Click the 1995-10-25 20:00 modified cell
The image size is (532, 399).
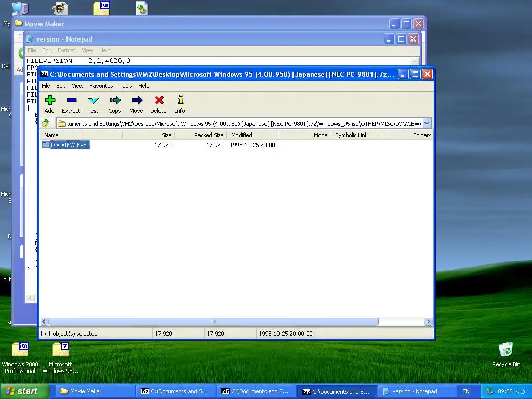click(x=252, y=145)
